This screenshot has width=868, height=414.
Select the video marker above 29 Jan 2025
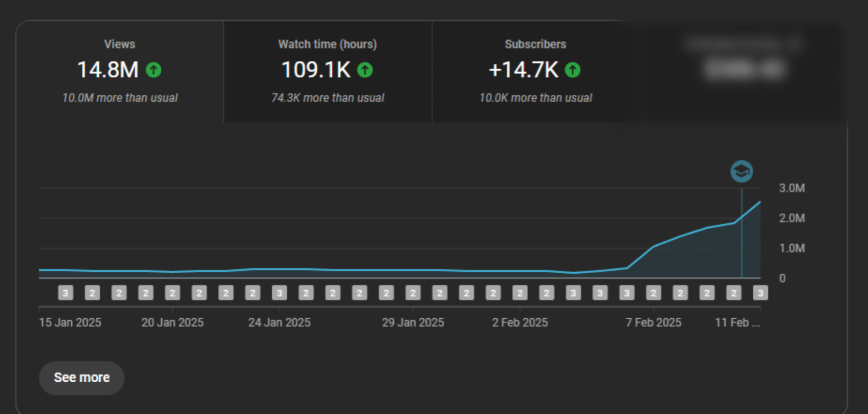(x=413, y=293)
